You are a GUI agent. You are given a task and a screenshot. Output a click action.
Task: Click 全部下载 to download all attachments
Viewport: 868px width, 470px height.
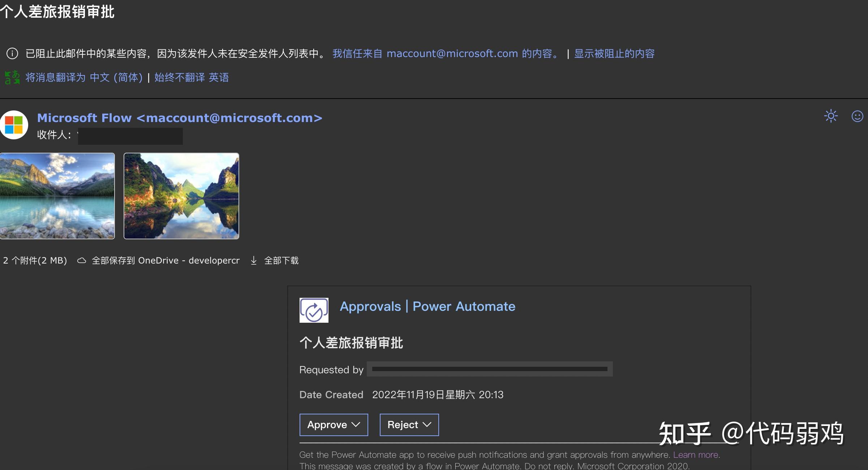click(x=282, y=261)
